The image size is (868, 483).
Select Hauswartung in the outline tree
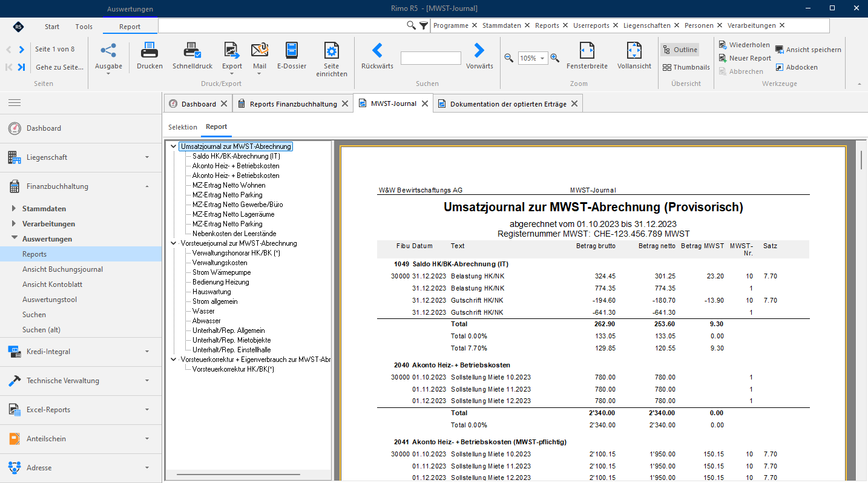pos(212,292)
